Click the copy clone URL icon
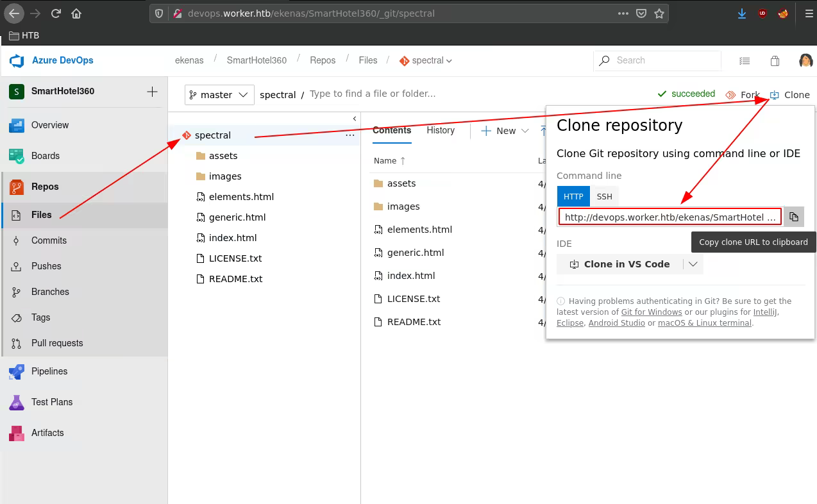The width and height of the screenshot is (817, 504). (x=794, y=217)
